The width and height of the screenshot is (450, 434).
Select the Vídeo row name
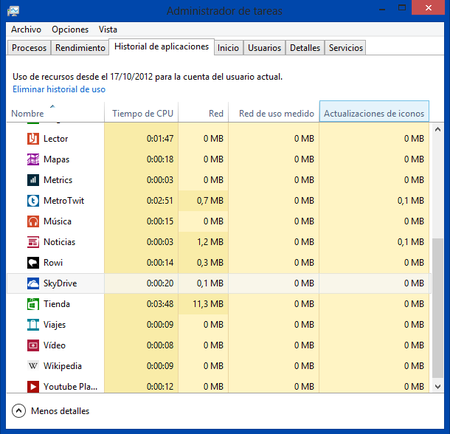[54, 345]
